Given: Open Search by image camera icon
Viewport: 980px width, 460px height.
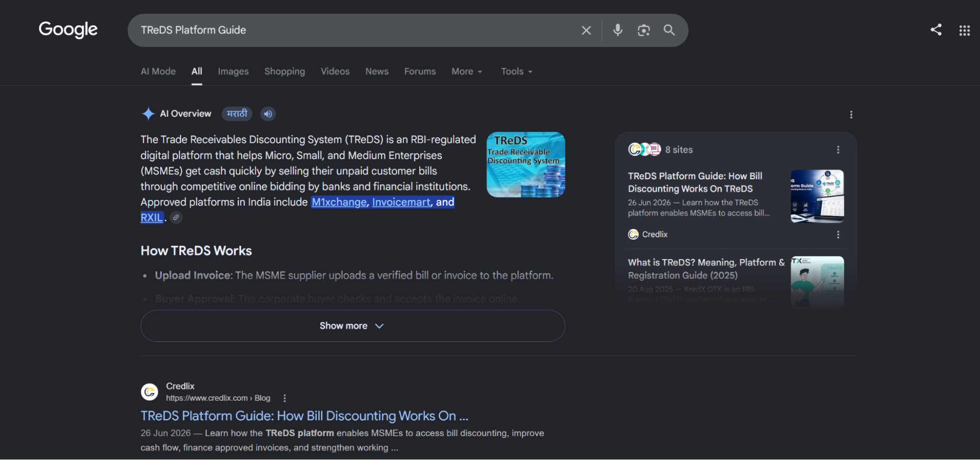Looking at the screenshot, I should (644, 30).
